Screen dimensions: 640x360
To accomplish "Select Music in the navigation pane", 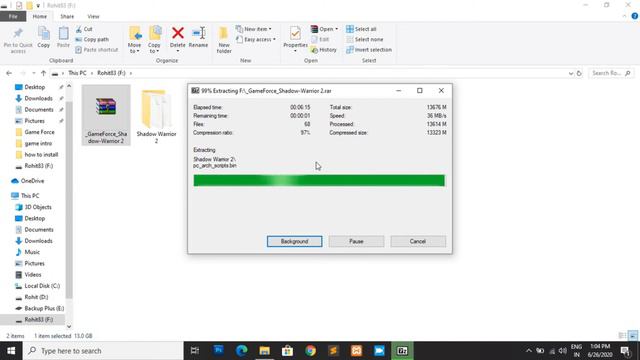I will (32, 252).
